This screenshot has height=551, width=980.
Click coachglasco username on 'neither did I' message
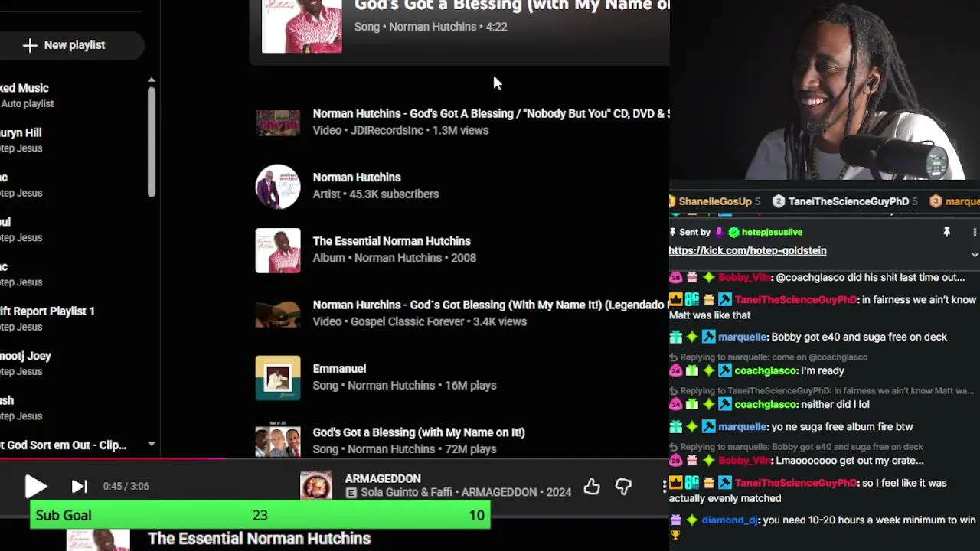pyautogui.click(x=766, y=404)
